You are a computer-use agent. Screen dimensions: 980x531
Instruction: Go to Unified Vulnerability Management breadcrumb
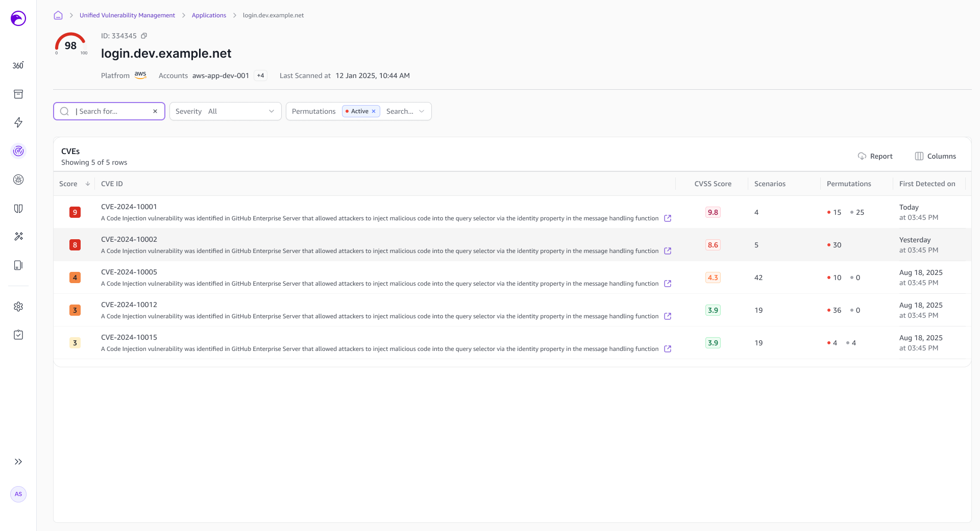(127, 15)
